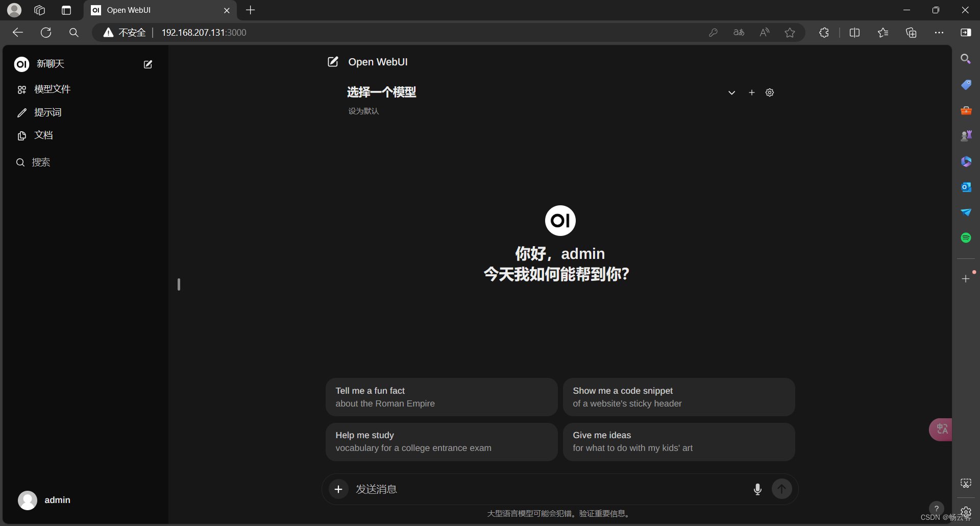Bookmark the page with star icon
The height and width of the screenshot is (526, 980).
tap(790, 33)
